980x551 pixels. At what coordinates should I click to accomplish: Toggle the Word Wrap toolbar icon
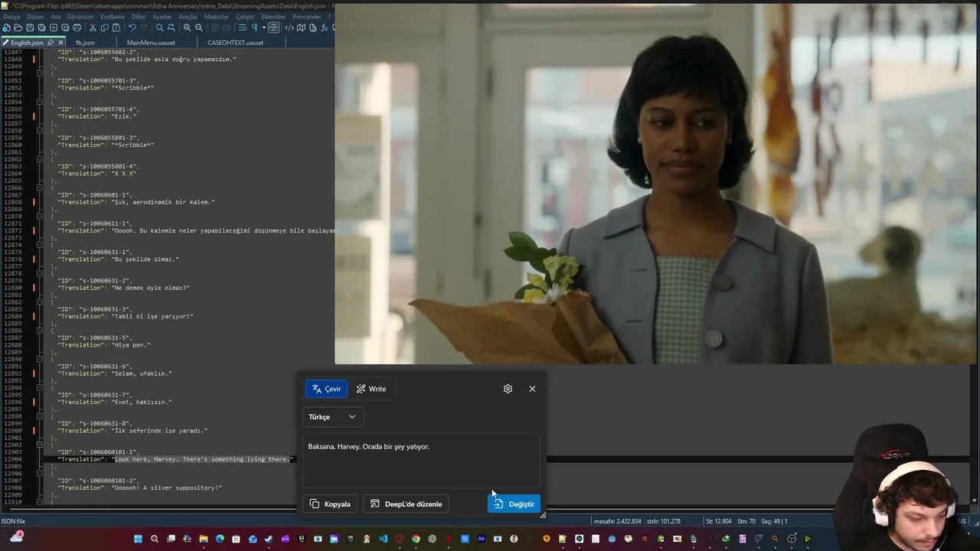[x=243, y=28]
